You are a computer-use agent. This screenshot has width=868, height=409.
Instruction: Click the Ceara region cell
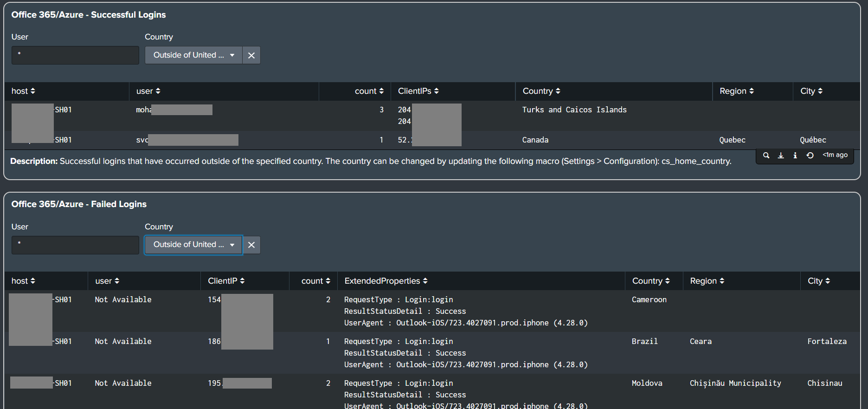[701, 341]
